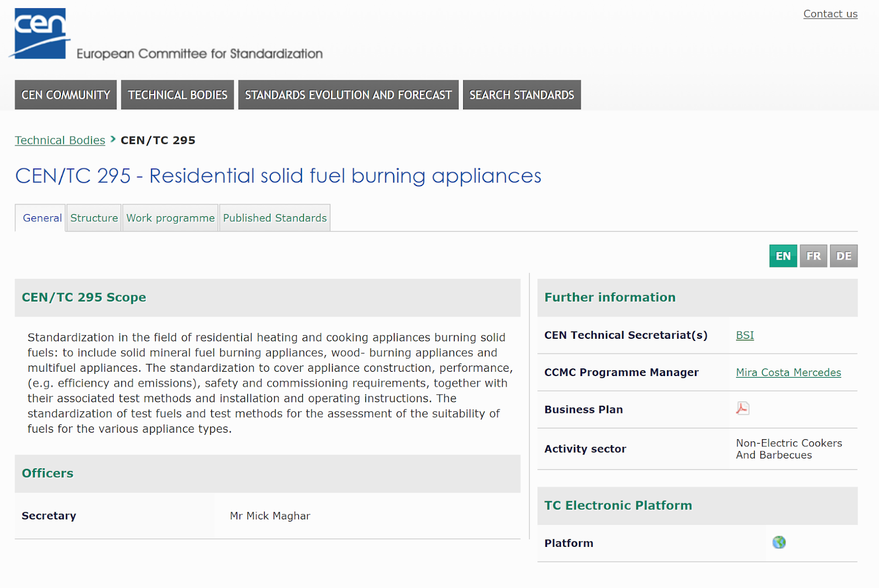View the Published Standards tab
This screenshot has height=588, width=879.
(x=275, y=218)
